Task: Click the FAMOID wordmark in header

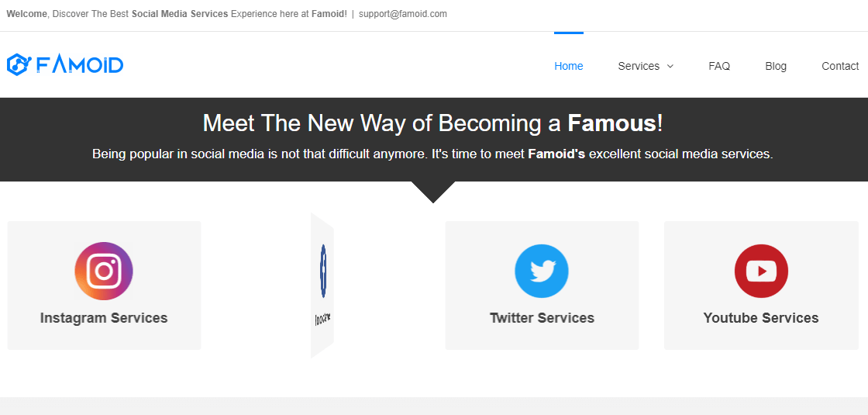Action: click(x=80, y=65)
